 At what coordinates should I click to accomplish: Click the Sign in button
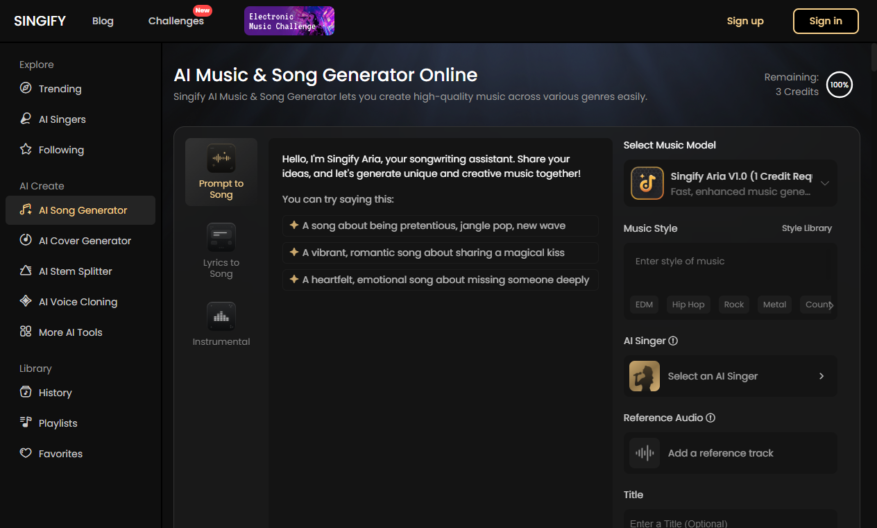point(826,21)
